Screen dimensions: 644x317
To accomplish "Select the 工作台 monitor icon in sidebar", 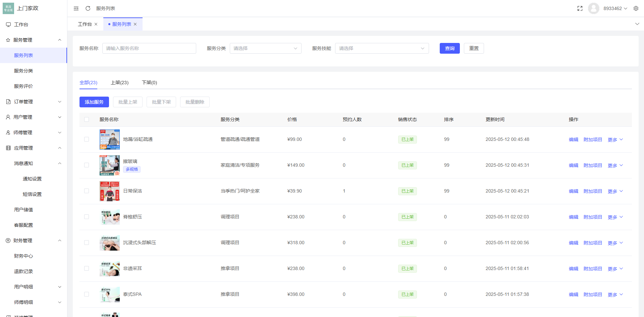I will 8,24.
